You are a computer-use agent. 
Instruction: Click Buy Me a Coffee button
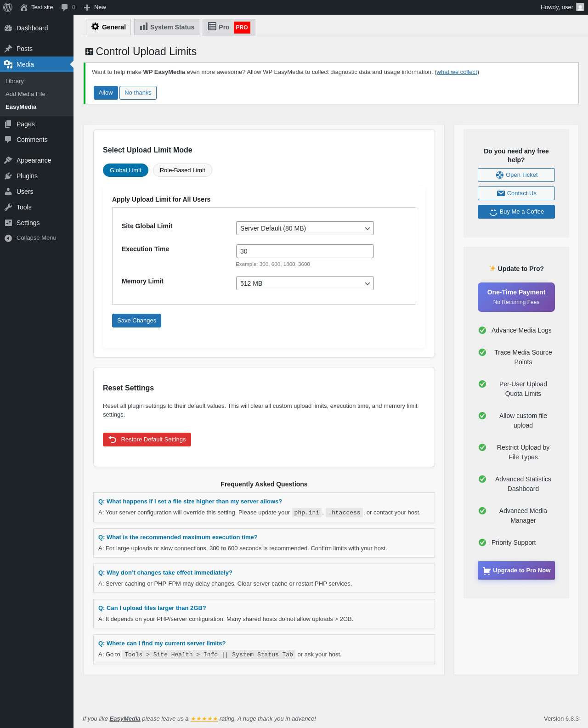tap(516, 212)
